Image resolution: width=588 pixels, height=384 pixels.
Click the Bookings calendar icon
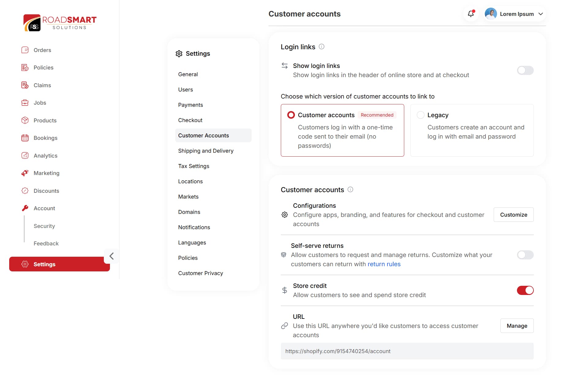click(25, 138)
